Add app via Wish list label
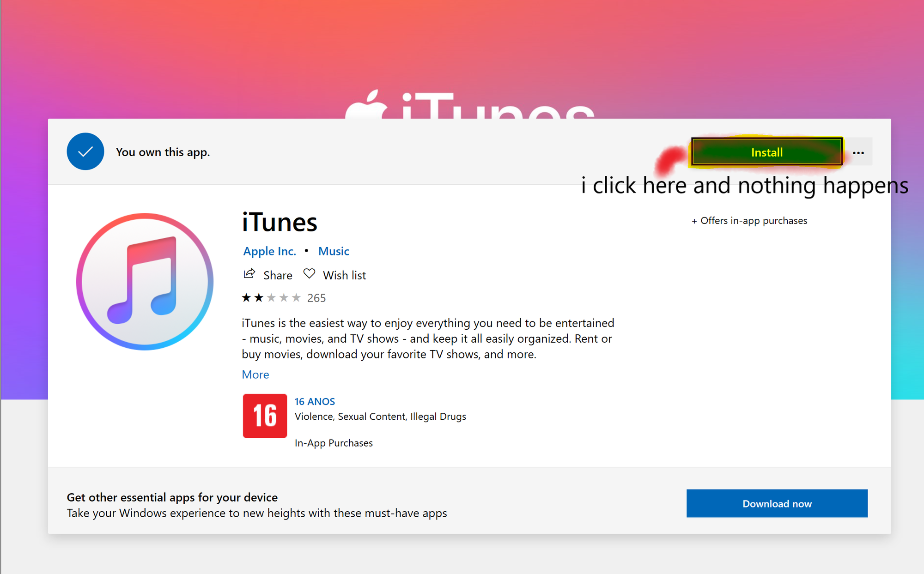The height and width of the screenshot is (574, 924). pos(344,275)
